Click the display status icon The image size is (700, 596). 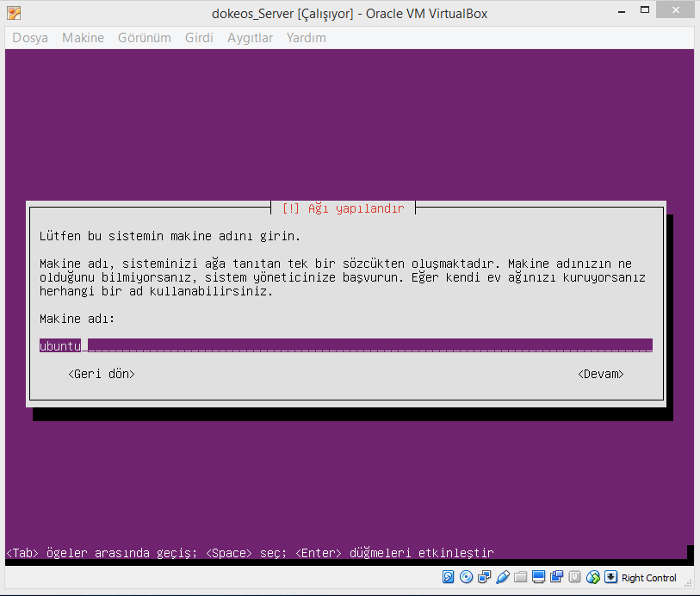538,577
